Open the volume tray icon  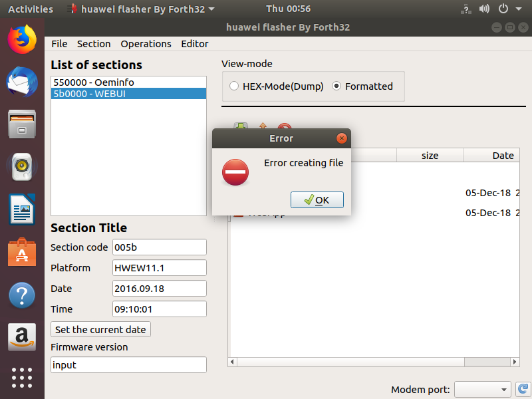click(484, 9)
